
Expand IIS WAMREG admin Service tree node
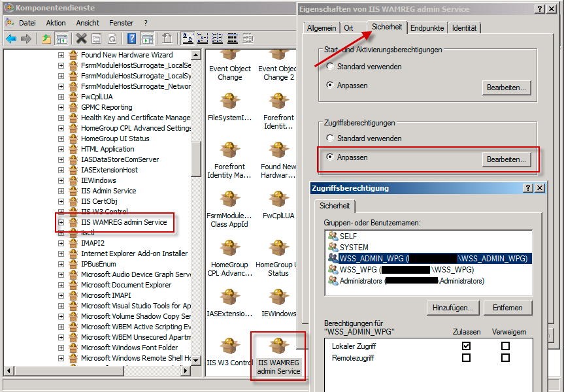click(x=61, y=222)
